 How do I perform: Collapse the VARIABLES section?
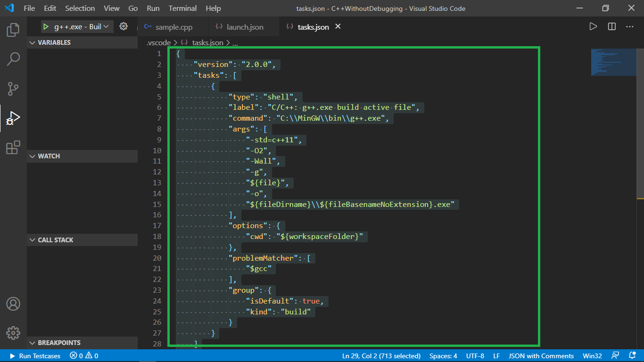click(x=83, y=42)
